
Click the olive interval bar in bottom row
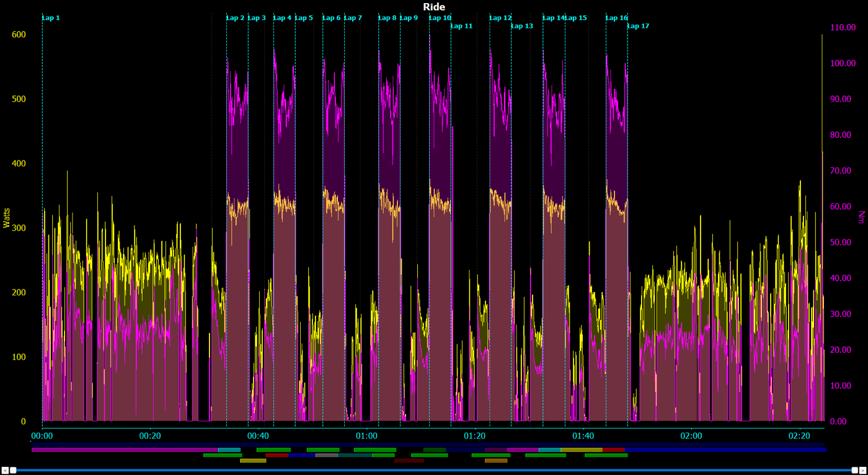click(253, 461)
